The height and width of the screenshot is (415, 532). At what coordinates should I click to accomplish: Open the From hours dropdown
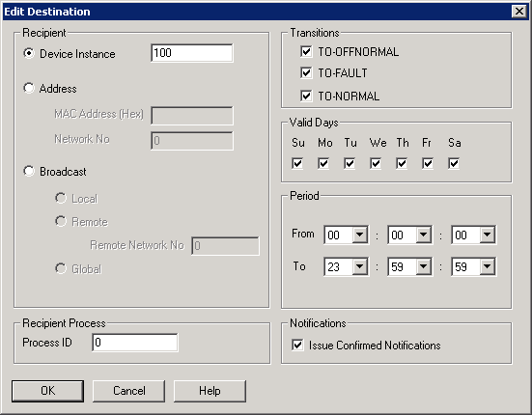[x=359, y=235]
